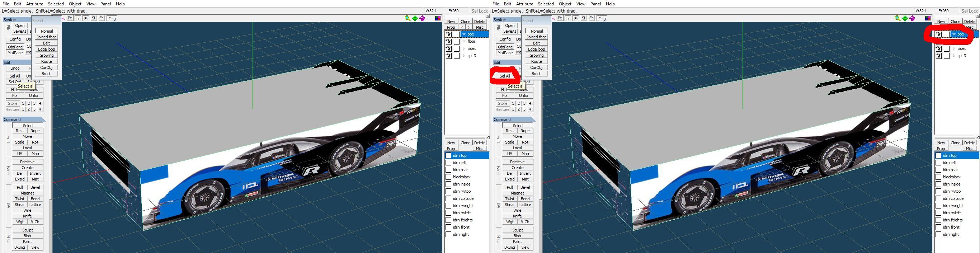Toggle Si display button in left window
Image resolution: width=980 pixels, height=253 pixels.
click(94, 18)
